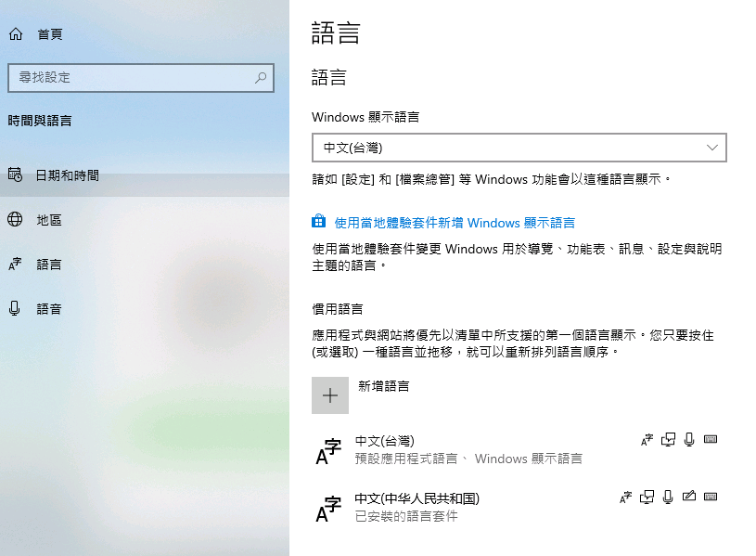Click the plus button to add language
Viewport: 756px width, 556px height.
coord(330,395)
